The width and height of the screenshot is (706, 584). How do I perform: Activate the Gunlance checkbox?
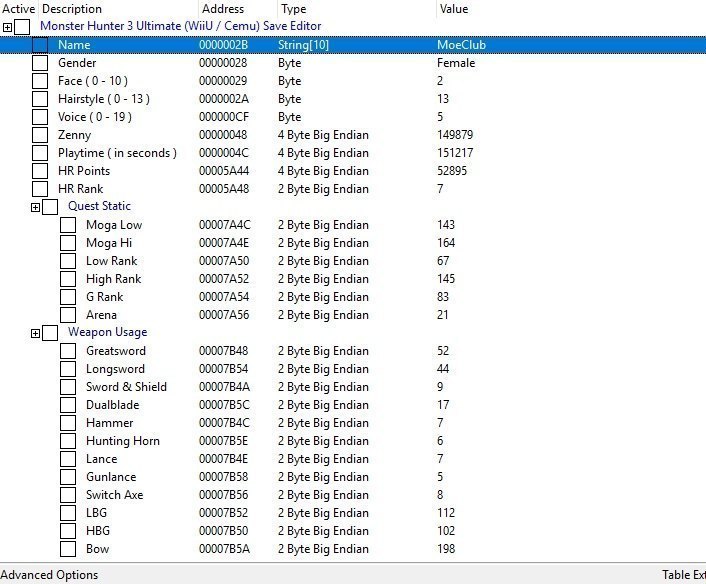68,477
